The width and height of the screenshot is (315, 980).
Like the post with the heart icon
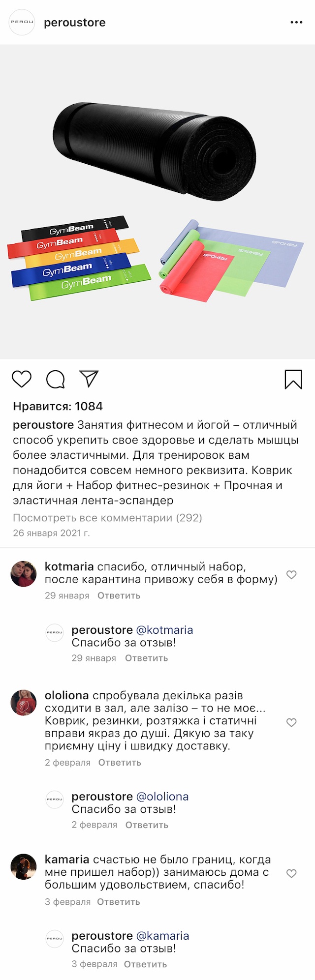pos(22,379)
